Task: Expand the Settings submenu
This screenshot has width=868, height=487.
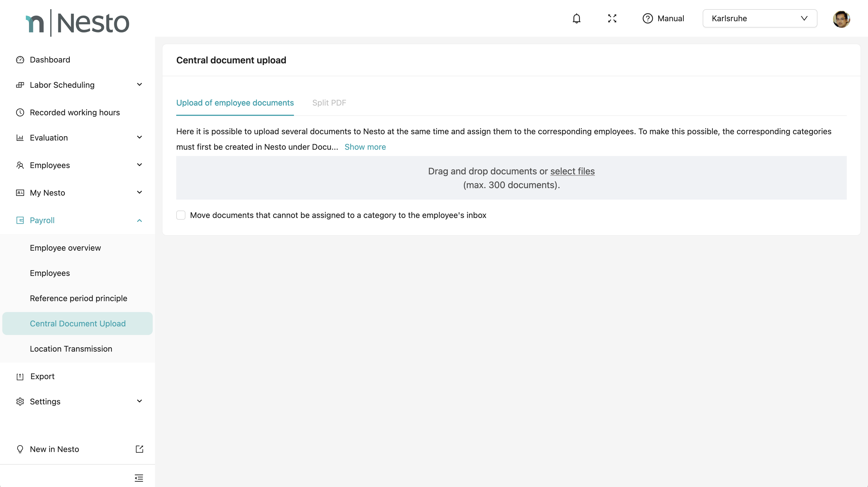Action: pos(139,401)
